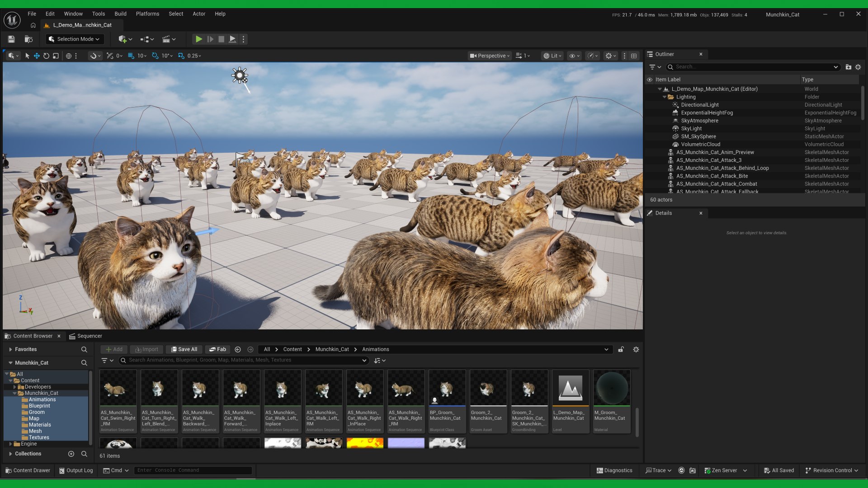Viewport: 868px width, 488px height.
Task: Click the Outliner settings gear
Action: coord(858,67)
